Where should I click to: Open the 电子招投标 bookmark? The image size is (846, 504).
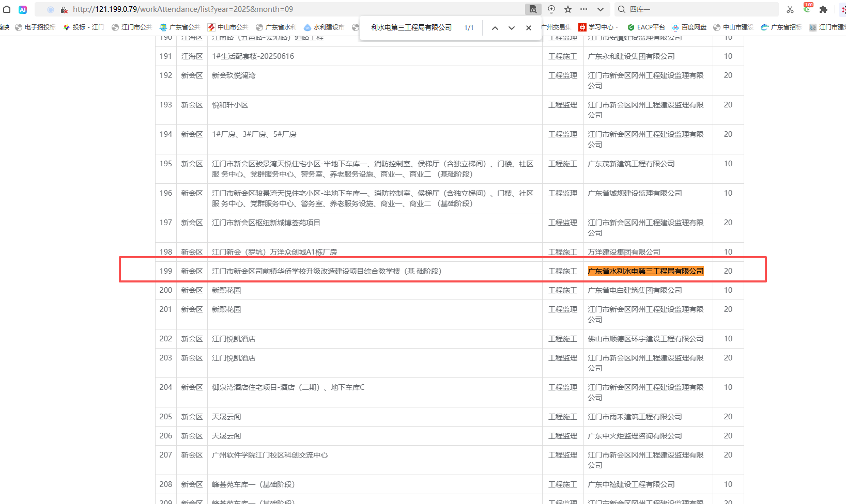[35, 27]
